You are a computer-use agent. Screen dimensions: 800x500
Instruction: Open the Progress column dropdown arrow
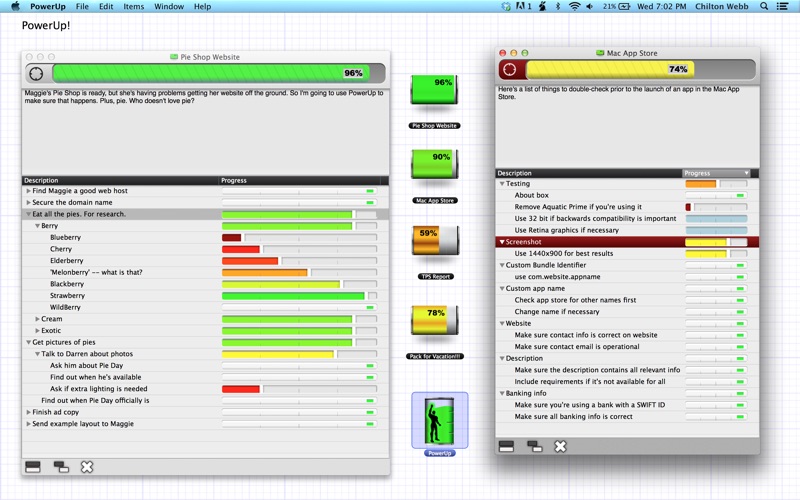(x=746, y=173)
